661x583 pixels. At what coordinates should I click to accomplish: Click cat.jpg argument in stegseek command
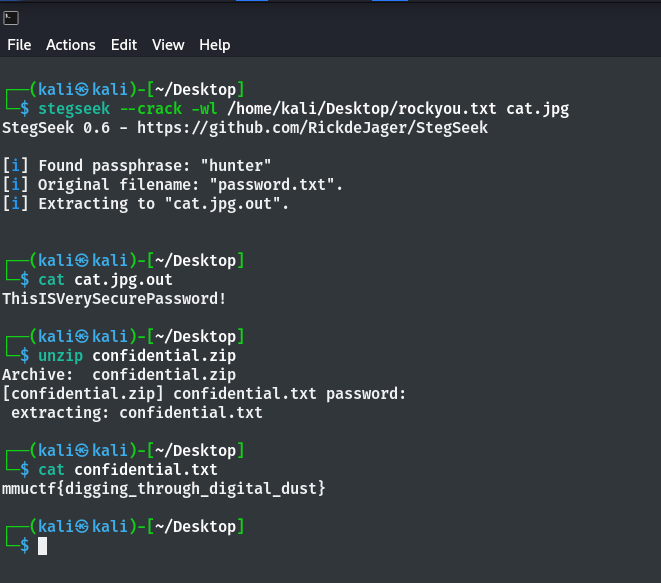(x=537, y=109)
